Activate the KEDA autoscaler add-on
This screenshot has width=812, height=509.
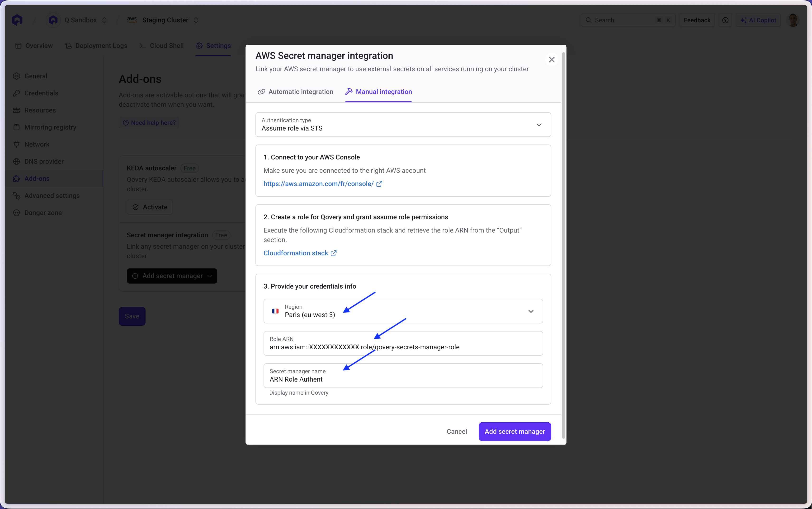(150, 207)
